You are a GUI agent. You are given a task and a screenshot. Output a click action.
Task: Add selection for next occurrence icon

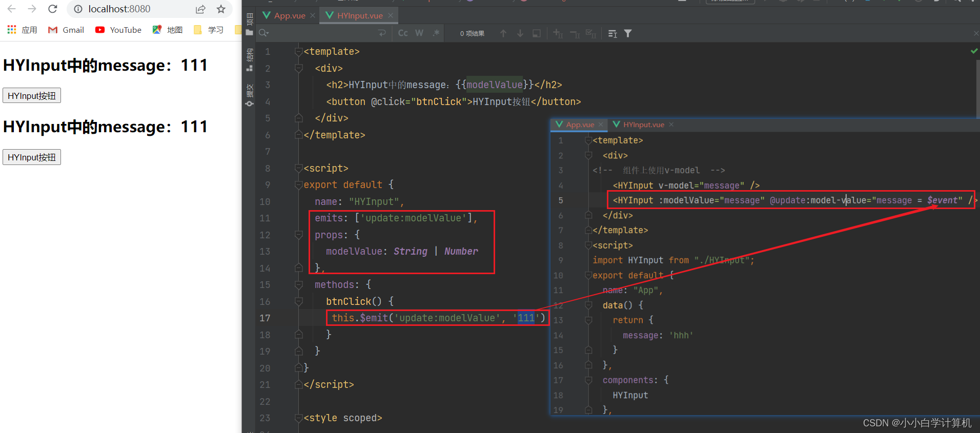click(558, 33)
